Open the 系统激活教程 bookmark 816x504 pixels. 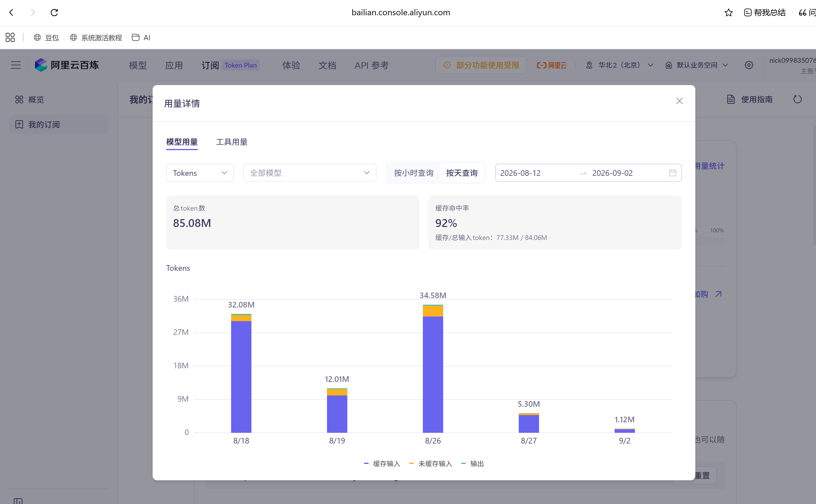(96, 38)
